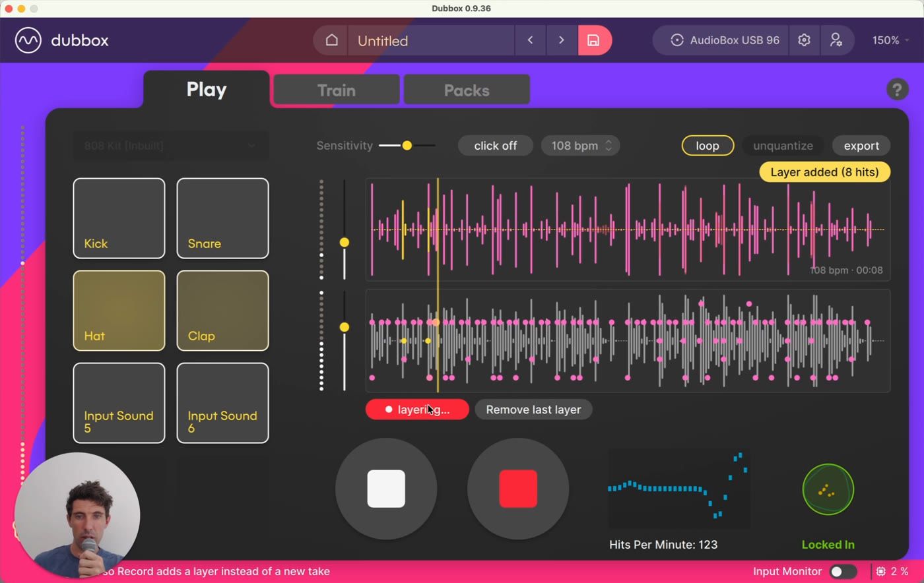Click the dubbox logo icon
The width and height of the screenshot is (924, 583).
pyautogui.click(x=28, y=40)
